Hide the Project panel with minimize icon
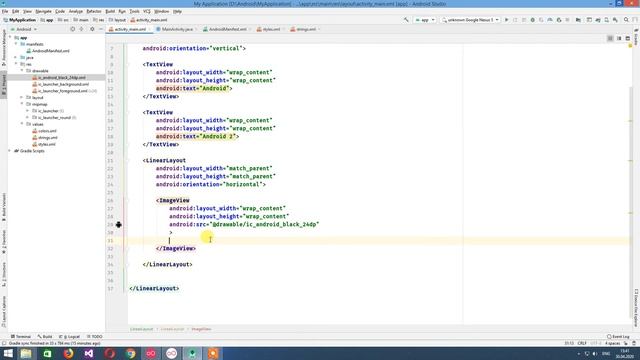The width and height of the screenshot is (640, 360). point(101,29)
